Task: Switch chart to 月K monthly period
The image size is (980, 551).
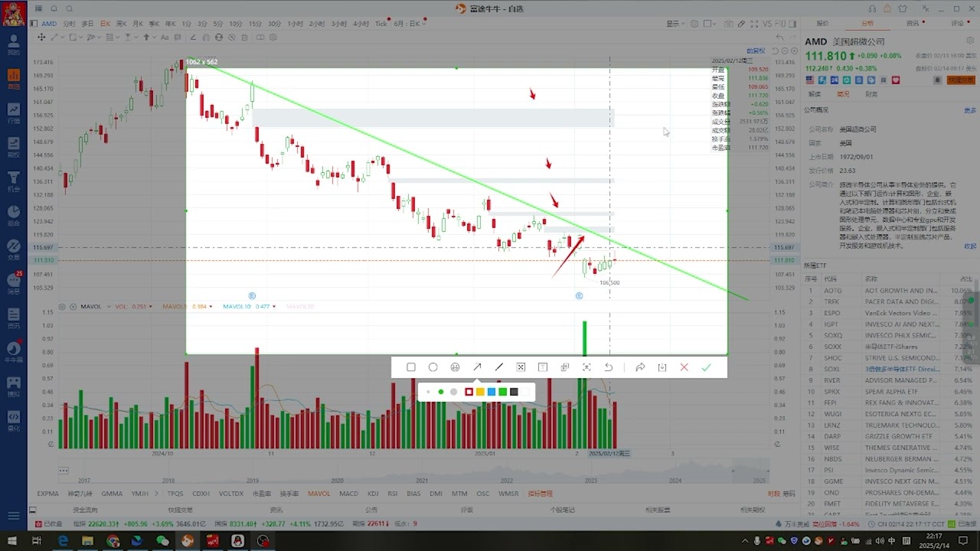Action: click(x=138, y=24)
